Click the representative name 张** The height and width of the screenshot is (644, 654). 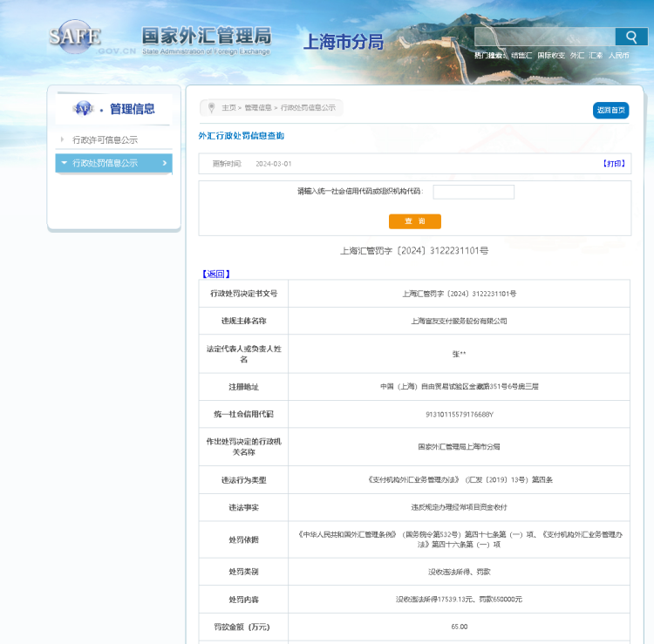pyautogui.click(x=459, y=355)
